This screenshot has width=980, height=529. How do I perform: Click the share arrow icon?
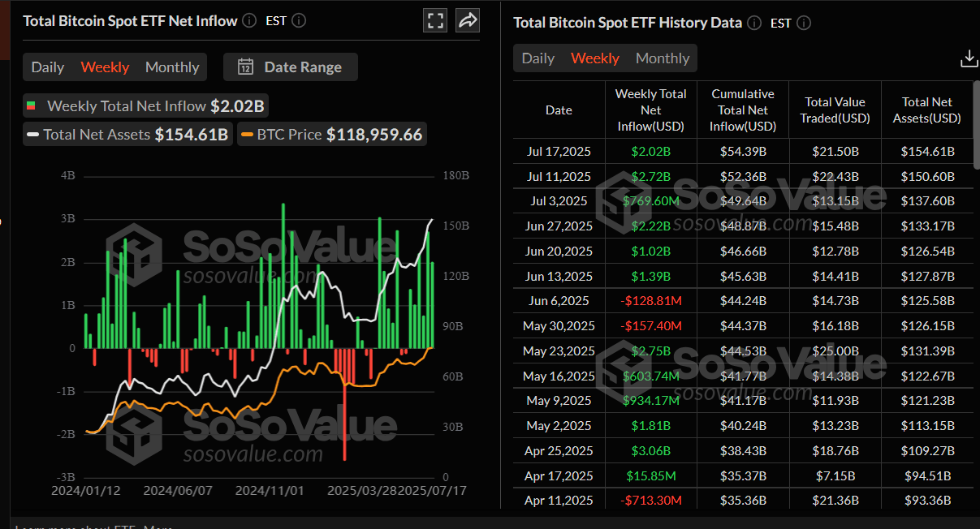pos(468,20)
